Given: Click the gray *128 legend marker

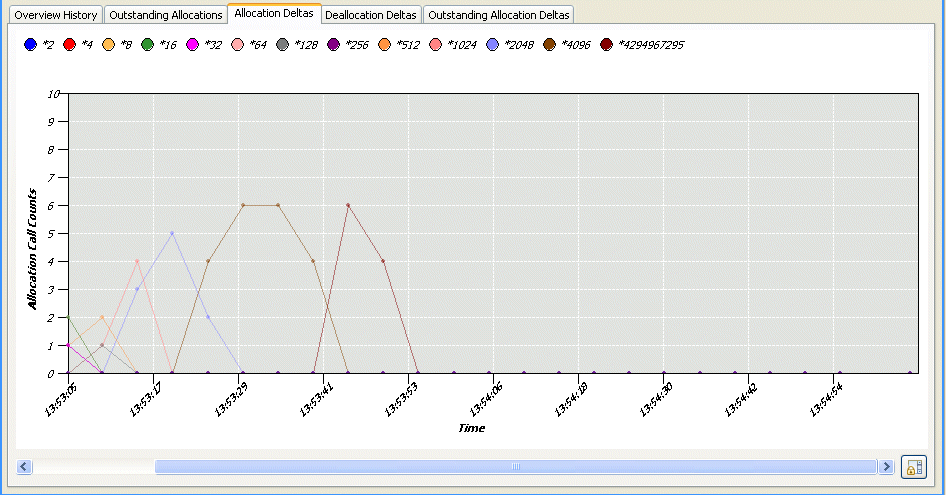Looking at the screenshot, I should click(282, 45).
